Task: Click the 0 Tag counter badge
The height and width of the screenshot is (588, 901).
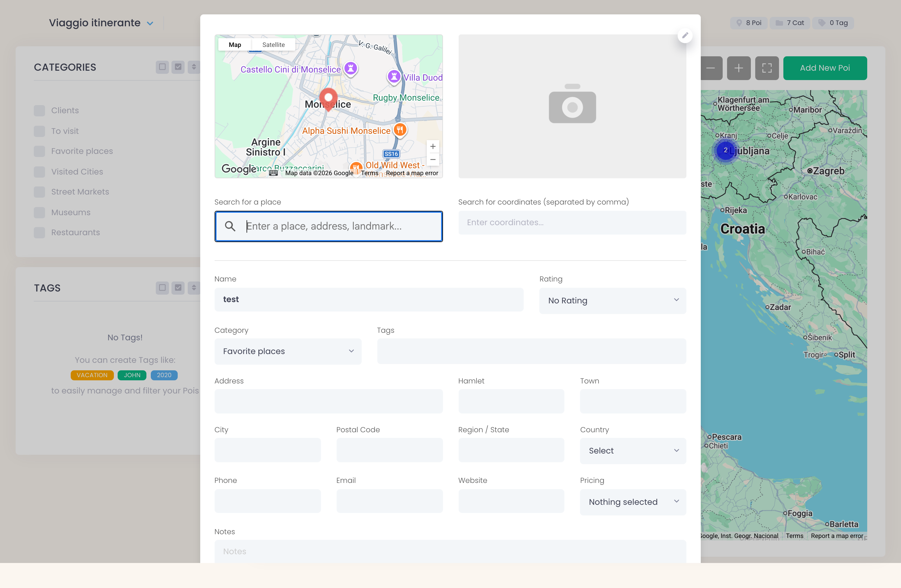Action: tap(833, 23)
